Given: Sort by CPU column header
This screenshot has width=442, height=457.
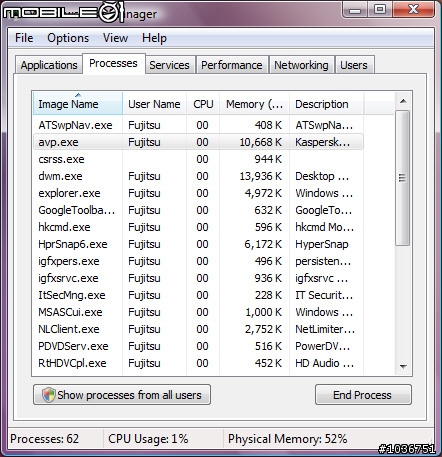Looking at the screenshot, I should pos(203,104).
